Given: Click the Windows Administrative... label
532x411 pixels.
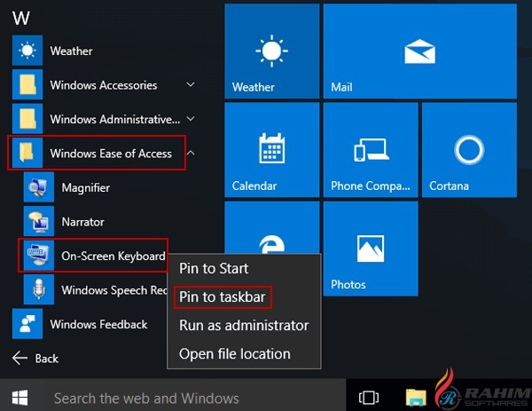Looking at the screenshot, I should (x=115, y=119).
